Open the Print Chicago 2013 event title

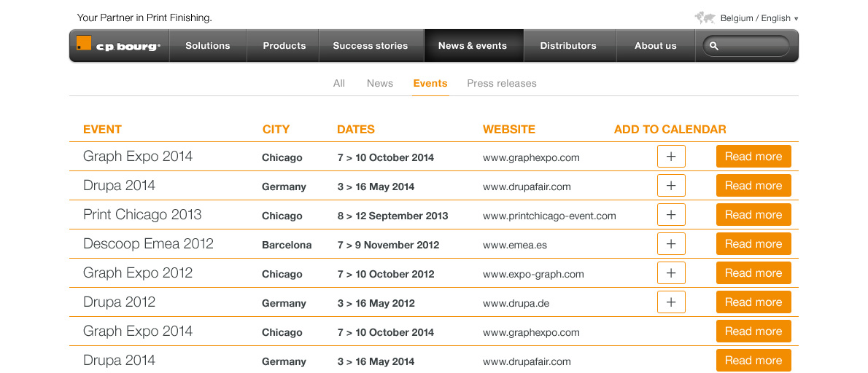click(142, 214)
